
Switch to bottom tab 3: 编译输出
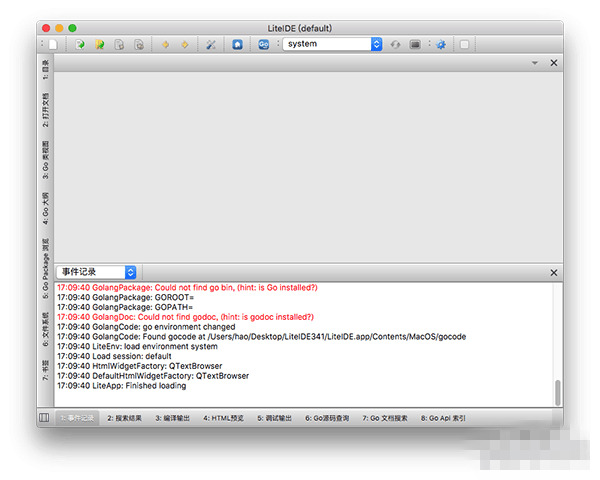tap(173, 418)
